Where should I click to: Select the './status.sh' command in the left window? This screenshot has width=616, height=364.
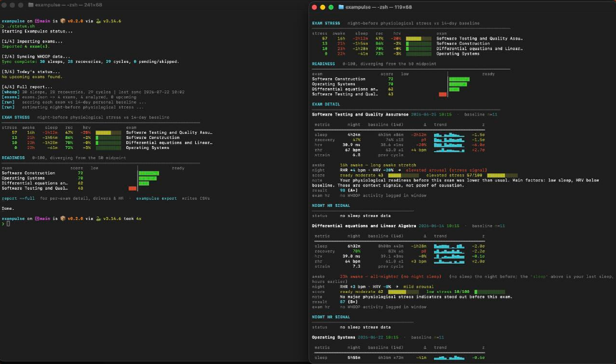20,27
